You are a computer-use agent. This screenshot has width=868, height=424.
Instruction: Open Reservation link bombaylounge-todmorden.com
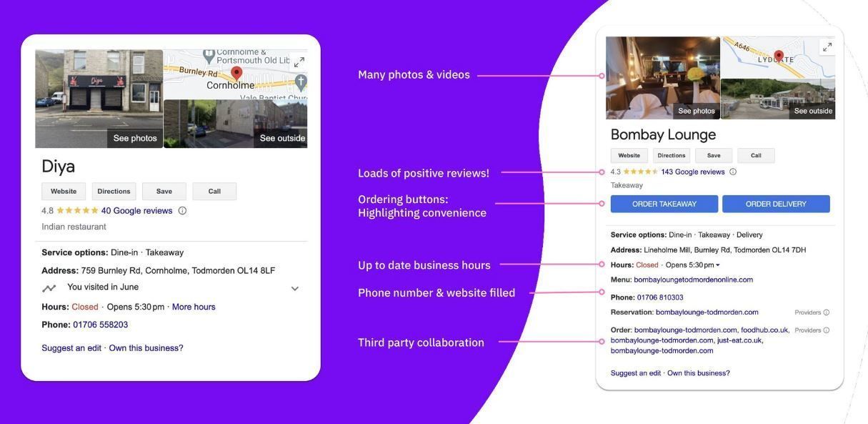pyautogui.click(x=707, y=312)
